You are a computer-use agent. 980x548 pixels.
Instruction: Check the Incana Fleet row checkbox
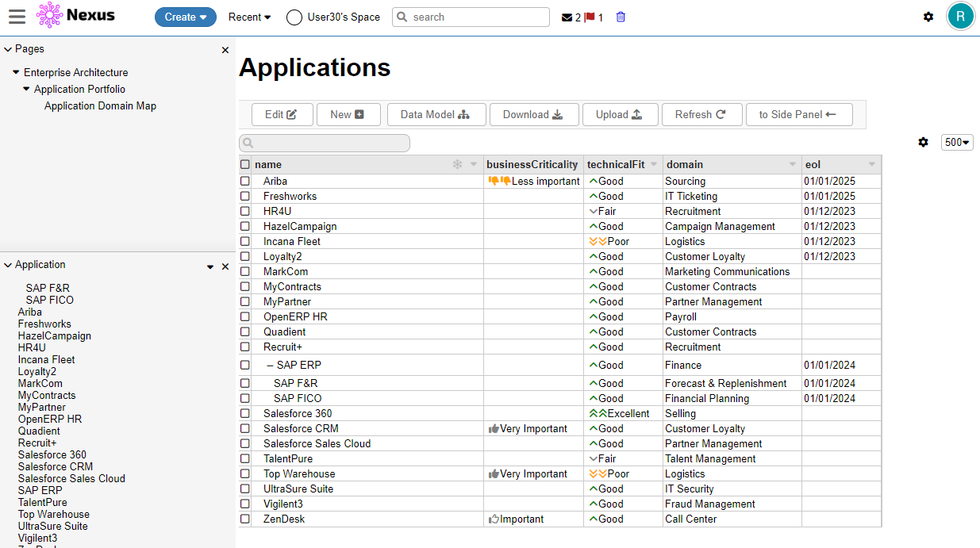click(x=245, y=242)
